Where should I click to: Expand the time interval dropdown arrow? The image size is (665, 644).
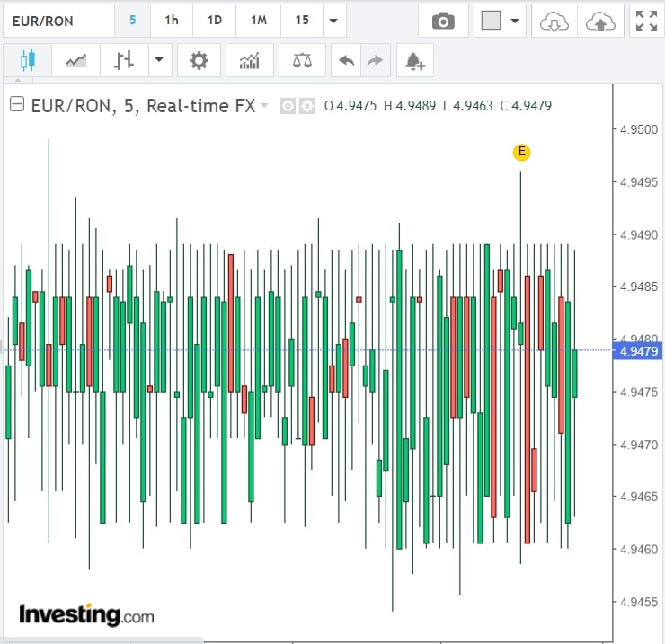333,21
